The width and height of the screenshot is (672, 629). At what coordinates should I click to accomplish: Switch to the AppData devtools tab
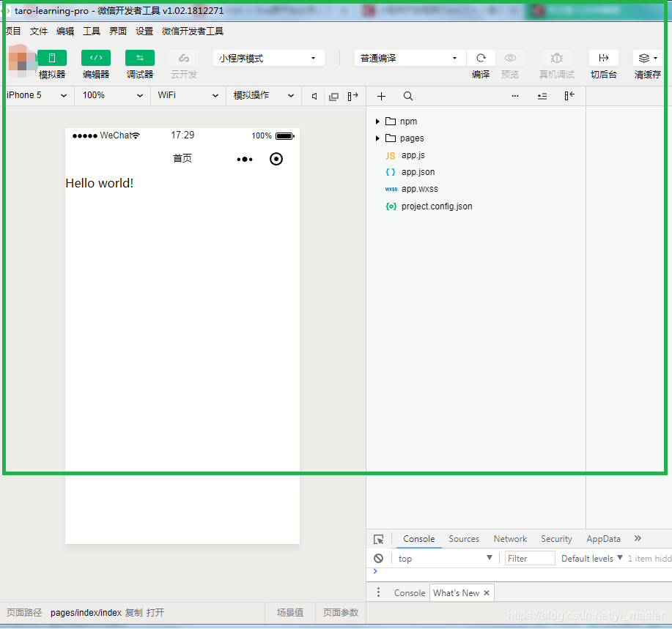point(603,539)
